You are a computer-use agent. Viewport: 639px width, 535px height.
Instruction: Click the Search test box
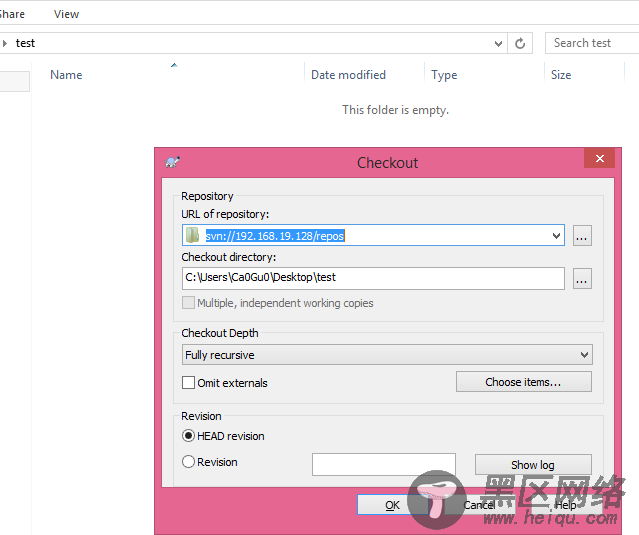592,43
